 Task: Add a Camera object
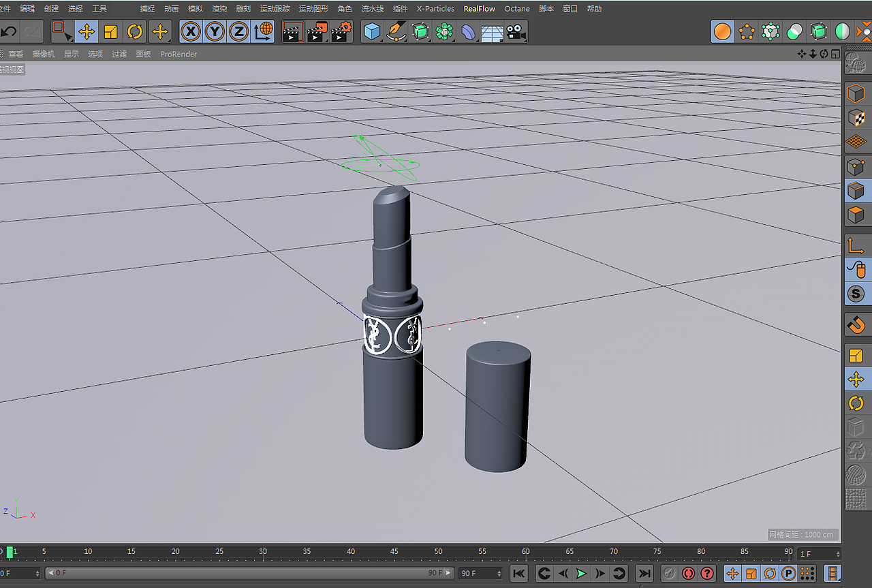pyautogui.click(x=516, y=31)
